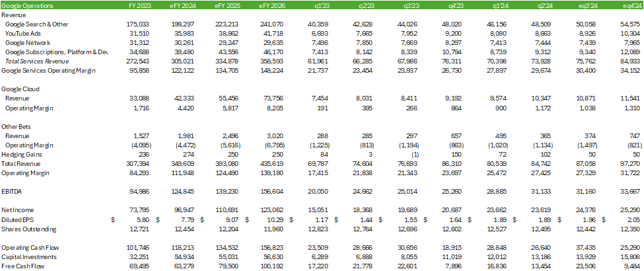
Task: Click the YouTube Ads value 35,983
Action: (x=184, y=33)
